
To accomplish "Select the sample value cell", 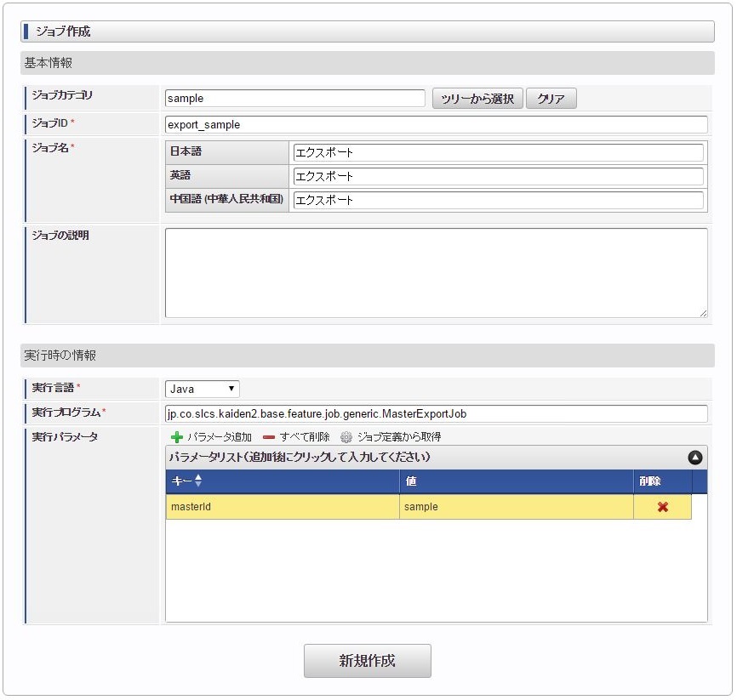I will point(516,507).
